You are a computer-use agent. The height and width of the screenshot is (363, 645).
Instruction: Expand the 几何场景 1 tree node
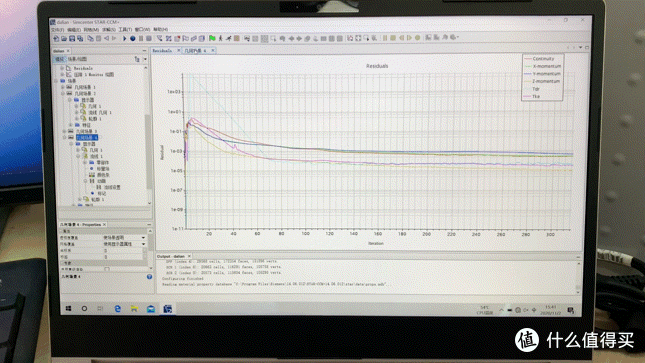(63, 87)
